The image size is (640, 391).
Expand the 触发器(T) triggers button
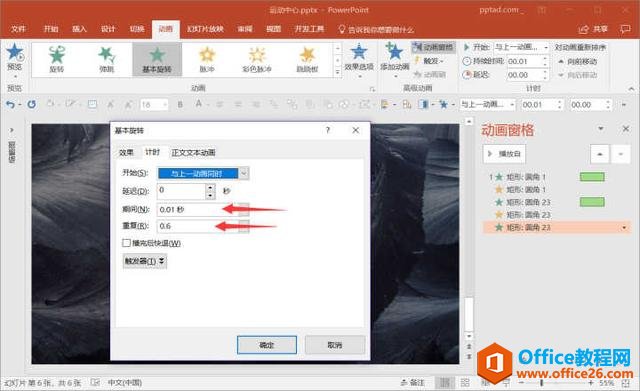coord(144,261)
